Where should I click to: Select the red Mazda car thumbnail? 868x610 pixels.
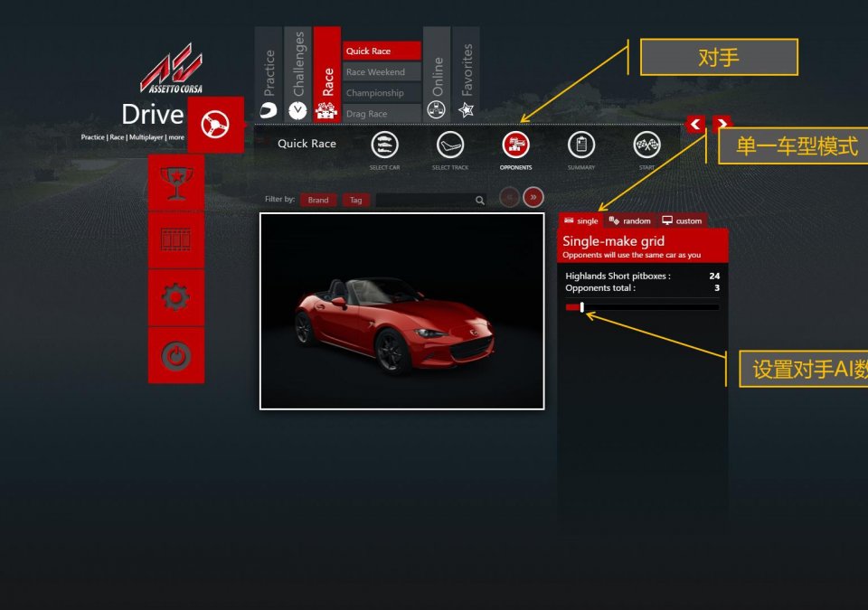coord(401,311)
